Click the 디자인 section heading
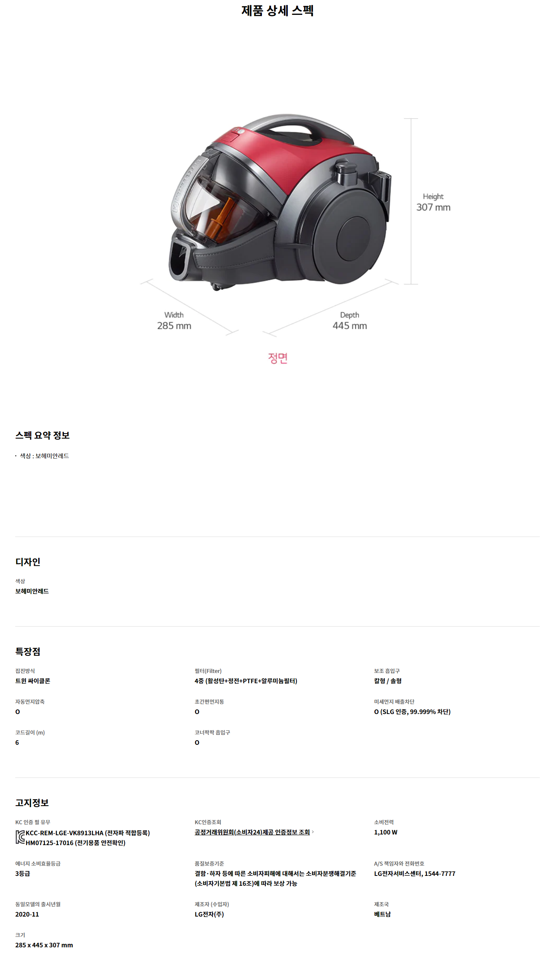Screen dimensions: 555x980 tap(28, 562)
